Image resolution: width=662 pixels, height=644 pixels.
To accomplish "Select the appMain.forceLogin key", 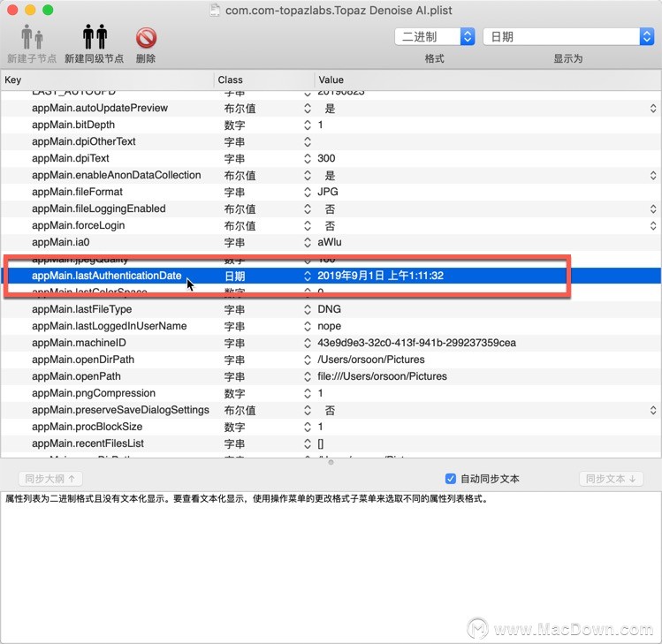I will point(78,226).
